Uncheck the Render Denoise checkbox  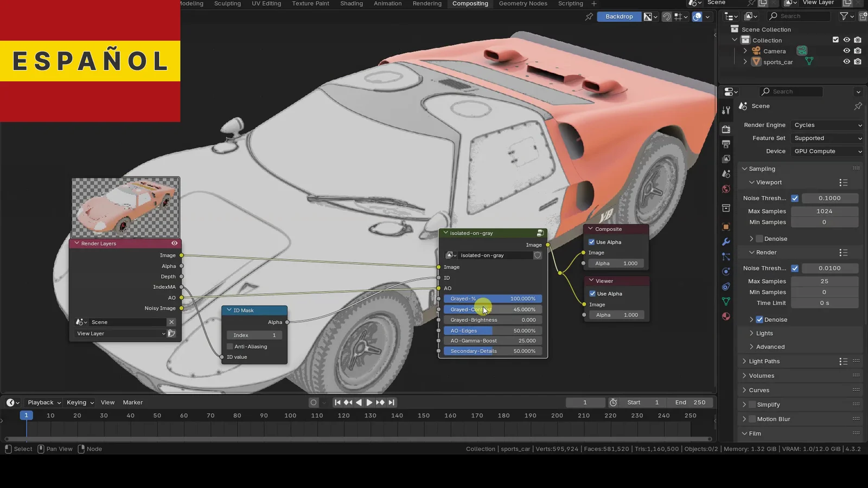tap(759, 320)
